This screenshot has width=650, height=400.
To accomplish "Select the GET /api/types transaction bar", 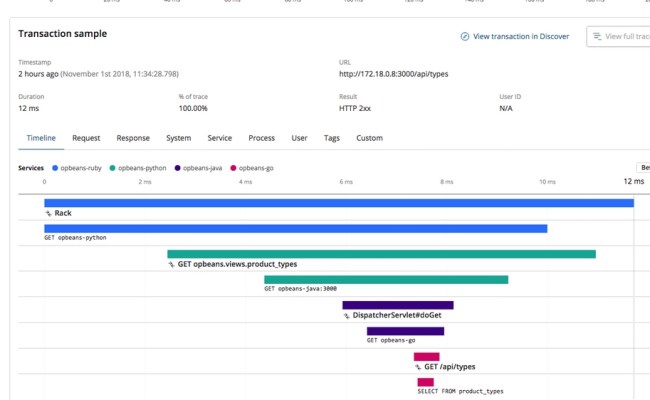I will point(427,356).
